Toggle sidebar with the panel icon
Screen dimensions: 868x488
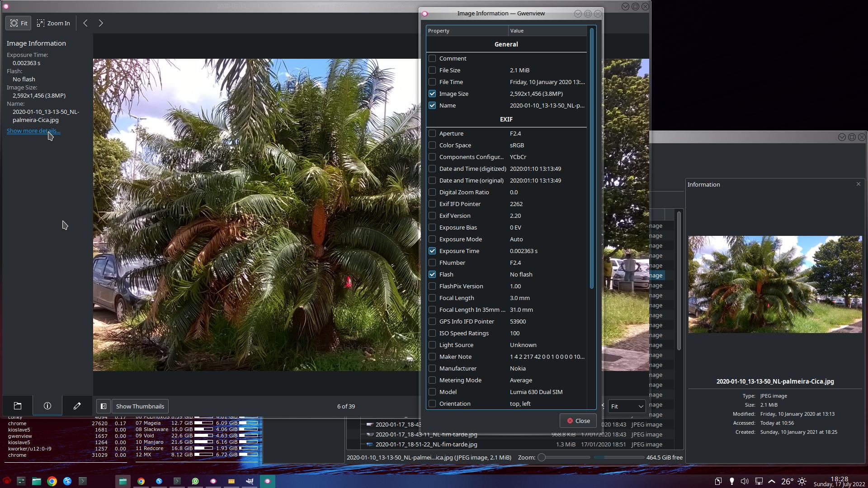coord(104,406)
